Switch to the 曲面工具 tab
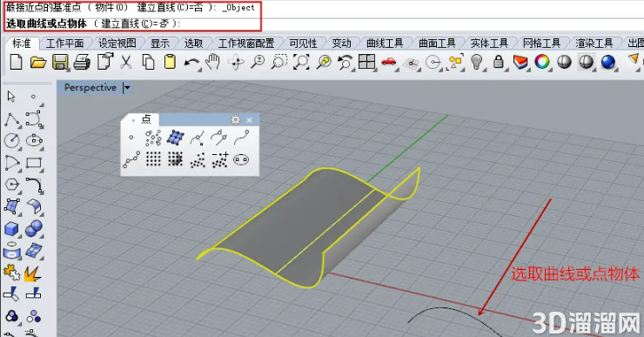Image resolution: width=644 pixels, height=337 pixels. click(437, 44)
